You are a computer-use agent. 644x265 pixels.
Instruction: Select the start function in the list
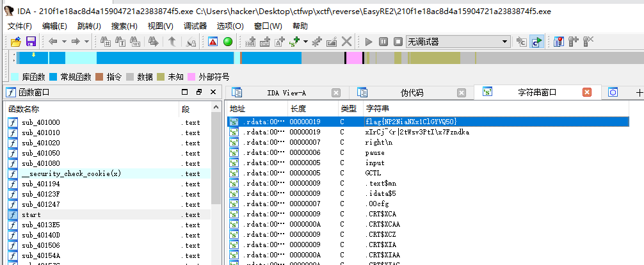pos(108,214)
